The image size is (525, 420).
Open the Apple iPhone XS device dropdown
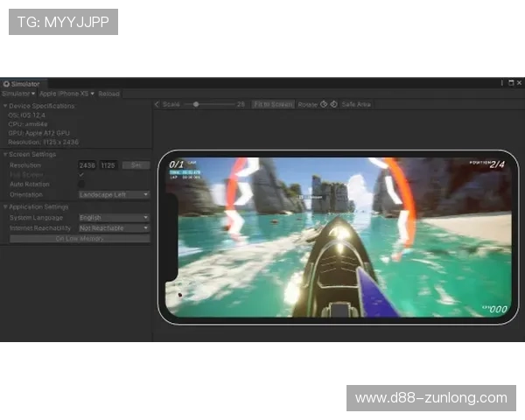66,94
